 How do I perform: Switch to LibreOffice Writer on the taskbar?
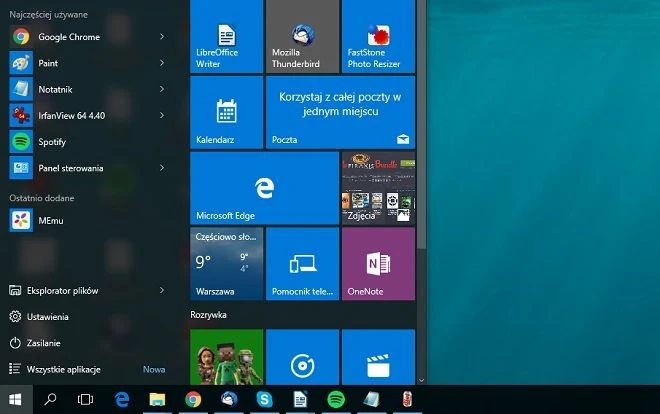[300, 399]
